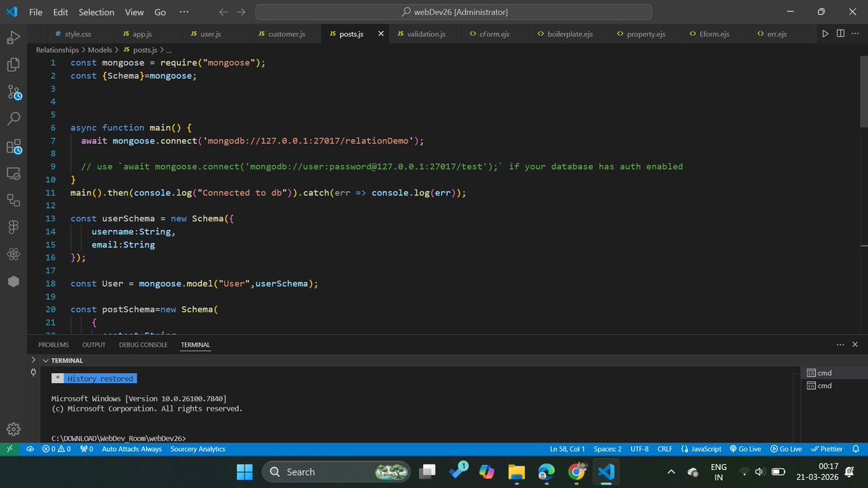Click the remote window indicator in status bar
The image size is (868, 488).
click(x=9, y=449)
